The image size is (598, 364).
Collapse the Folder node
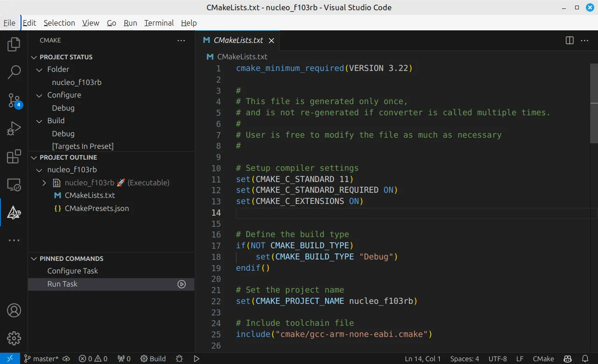pos(39,70)
